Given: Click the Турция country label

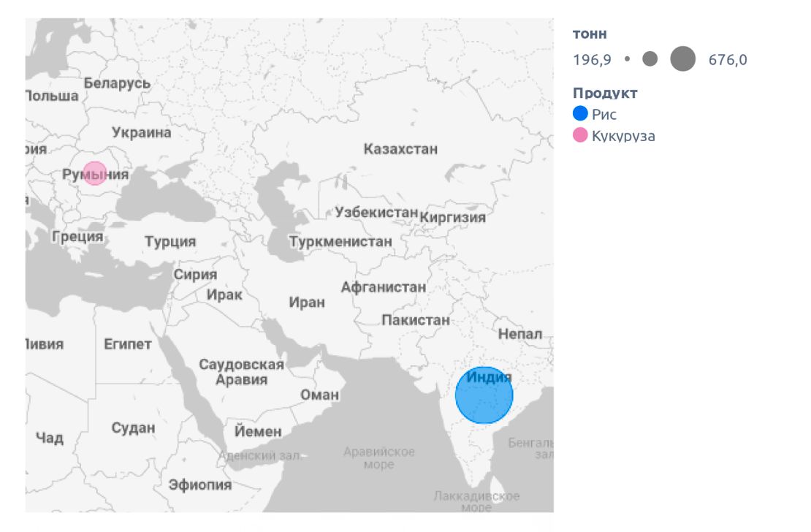Looking at the screenshot, I should coord(170,241).
